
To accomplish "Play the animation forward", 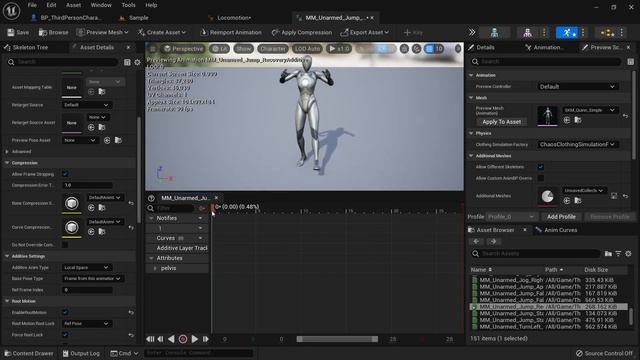I will (195, 339).
